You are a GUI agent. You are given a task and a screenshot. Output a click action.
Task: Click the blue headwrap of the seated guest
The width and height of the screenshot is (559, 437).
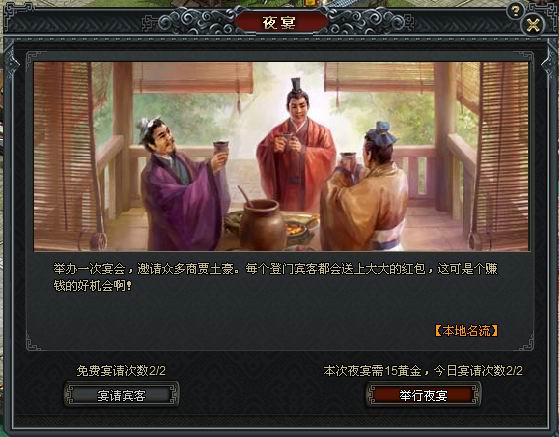382,132
